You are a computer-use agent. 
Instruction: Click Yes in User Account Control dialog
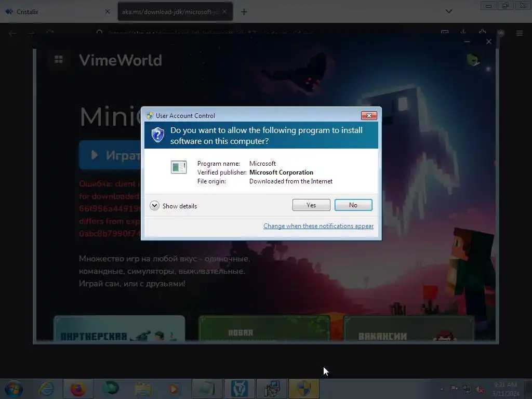point(311,205)
